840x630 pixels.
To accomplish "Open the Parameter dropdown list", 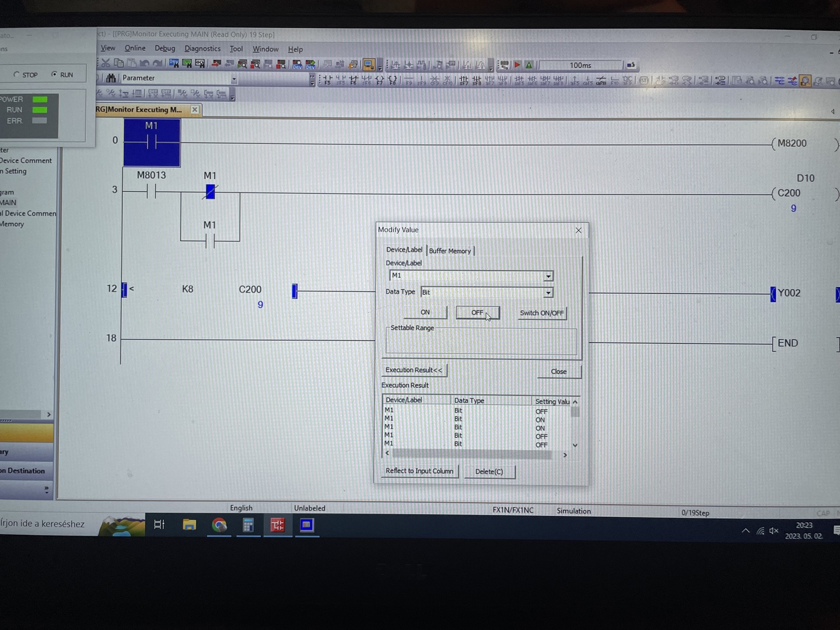I will point(234,78).
